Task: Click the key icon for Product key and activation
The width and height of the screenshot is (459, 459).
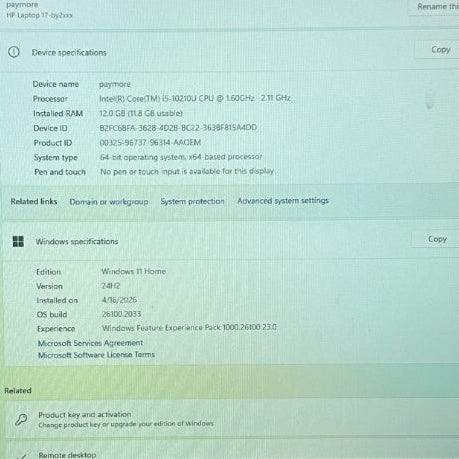Action: pyautogui.click(x=21, y=420)
